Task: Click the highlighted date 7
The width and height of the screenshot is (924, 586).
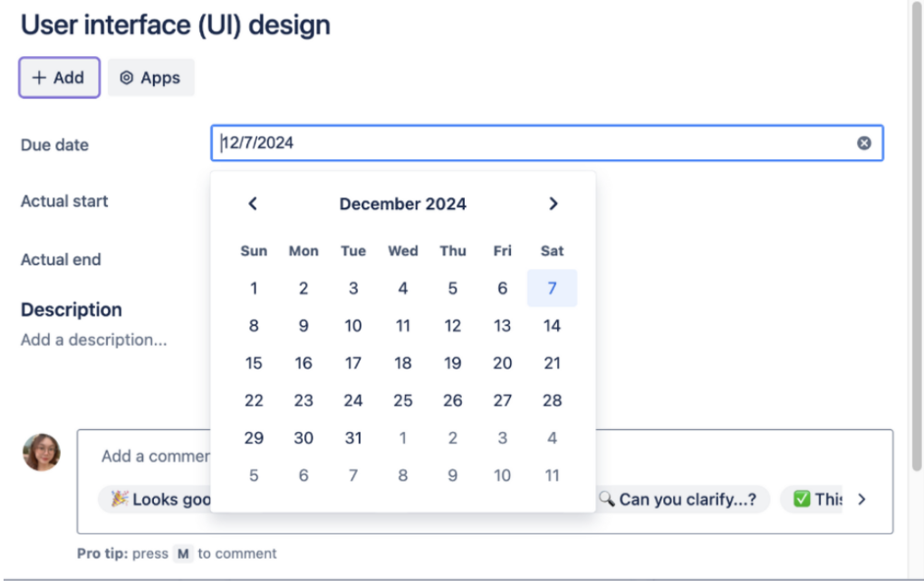Action: click(x=552, y=288)
